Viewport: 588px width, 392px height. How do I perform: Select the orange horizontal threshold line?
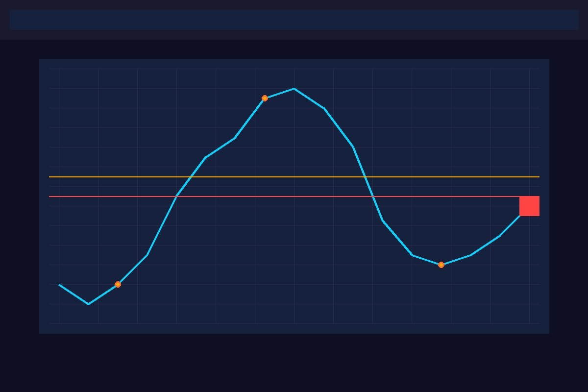(x=122, y=176)
